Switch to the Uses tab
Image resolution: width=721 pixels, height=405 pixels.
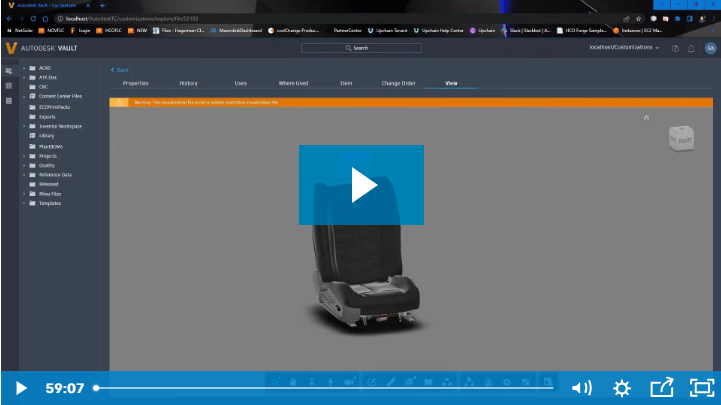[240, 83]
